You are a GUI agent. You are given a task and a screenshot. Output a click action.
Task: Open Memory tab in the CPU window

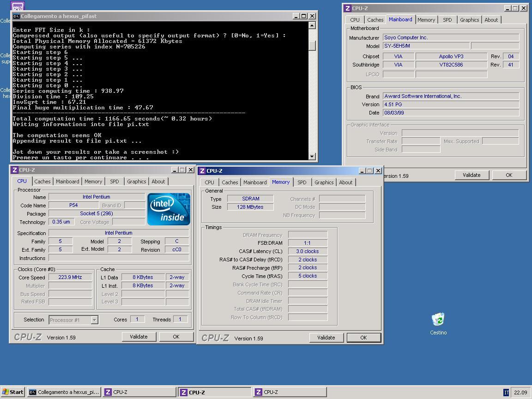[x=93, y=181]
